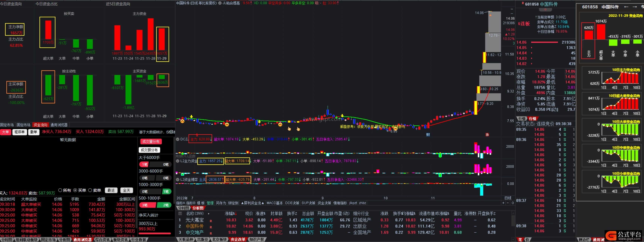Collapse the L2资金博弈 indicator circle icon
The height and width of the screenshot is (242, 644).
click(x=178, y=179)
